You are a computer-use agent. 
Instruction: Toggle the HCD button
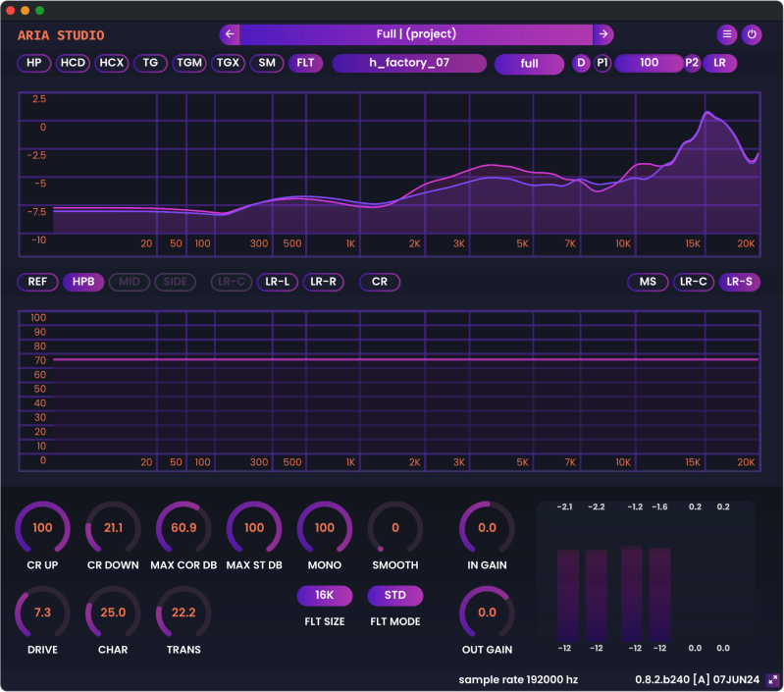[x=73, y=63]
